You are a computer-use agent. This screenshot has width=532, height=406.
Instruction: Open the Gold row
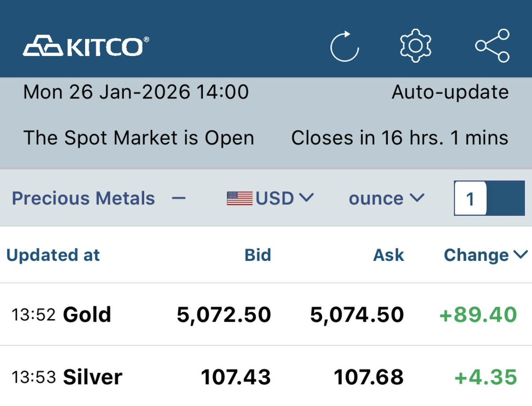pos(87,315)
